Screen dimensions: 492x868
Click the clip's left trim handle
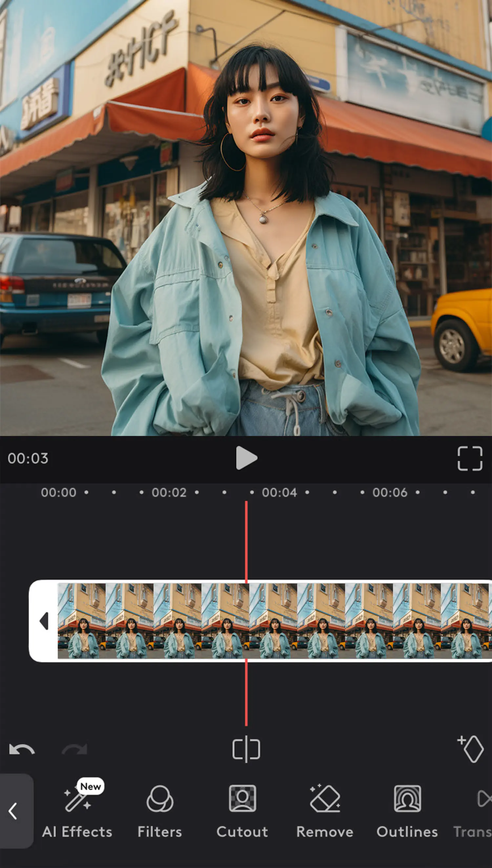coord(44,621)
